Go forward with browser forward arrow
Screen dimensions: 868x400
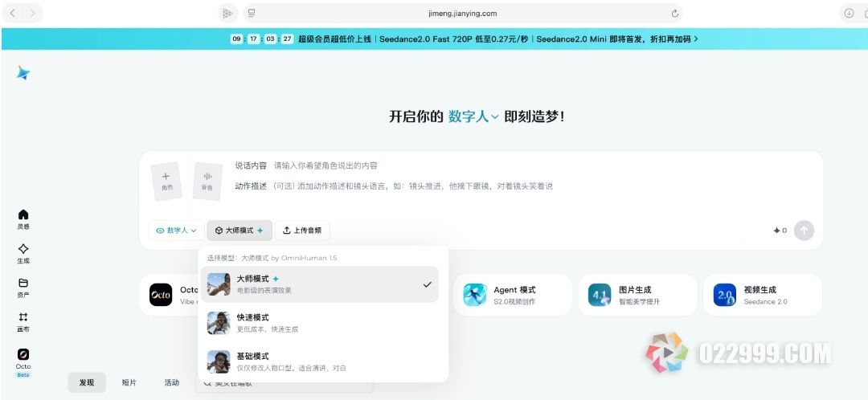coord(33,14)
